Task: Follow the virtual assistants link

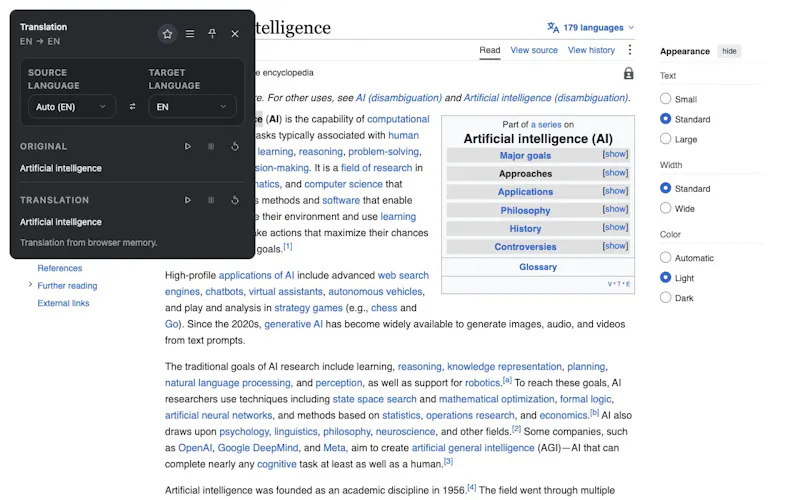Action: 286,291
